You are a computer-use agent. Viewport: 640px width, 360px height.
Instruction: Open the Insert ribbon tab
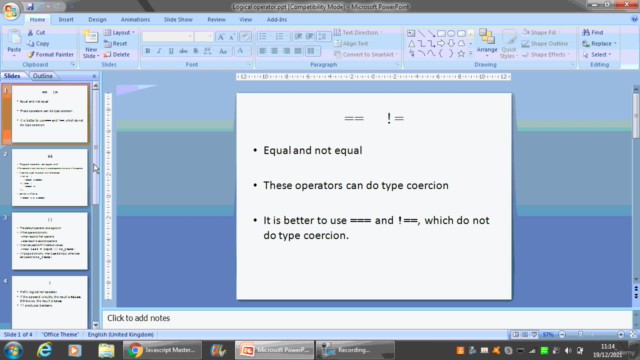tap(66, 19)
